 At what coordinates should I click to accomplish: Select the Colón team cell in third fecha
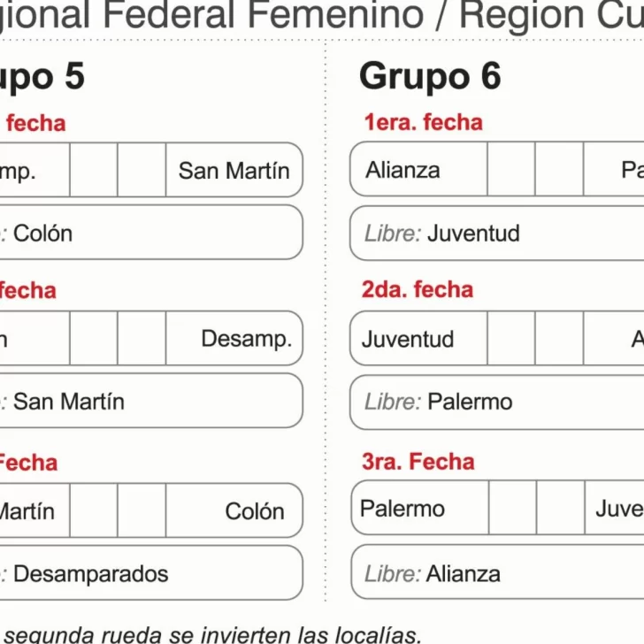[x=234, y=510]
